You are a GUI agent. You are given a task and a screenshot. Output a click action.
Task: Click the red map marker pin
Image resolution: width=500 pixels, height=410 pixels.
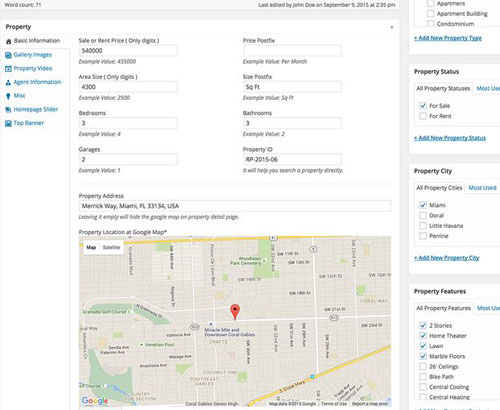click(x=235, y=312)
